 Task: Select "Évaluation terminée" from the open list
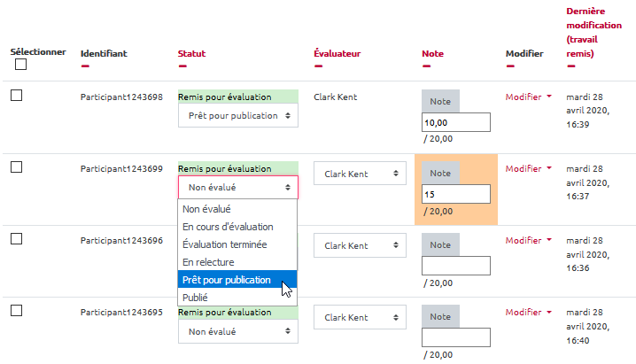(x=224, y=244)
